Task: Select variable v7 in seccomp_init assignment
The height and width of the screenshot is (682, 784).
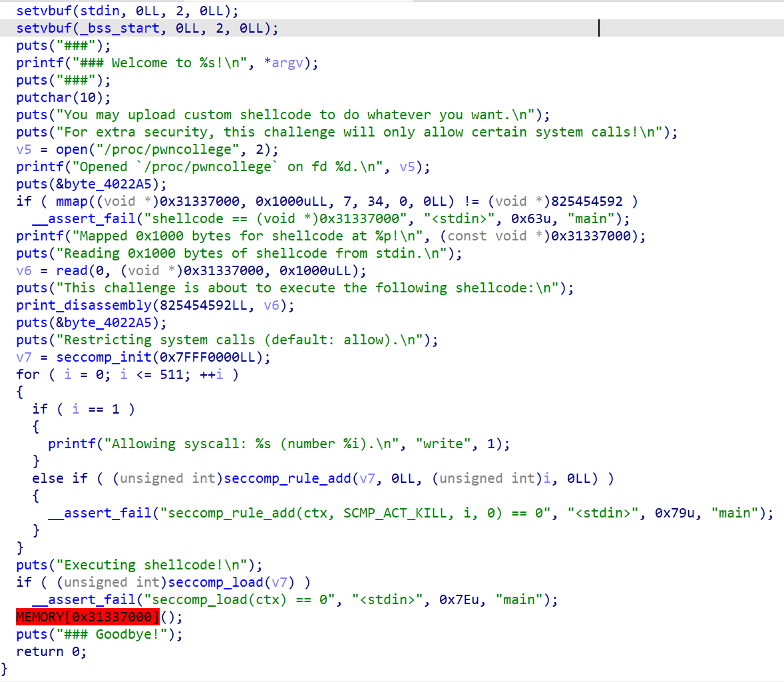Action: pos(24,357)
